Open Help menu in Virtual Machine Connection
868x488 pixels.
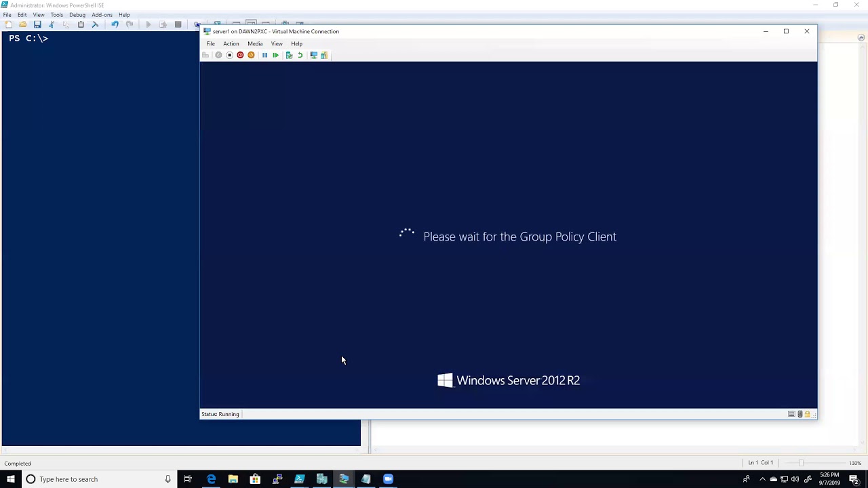click(x=296, y=43)
